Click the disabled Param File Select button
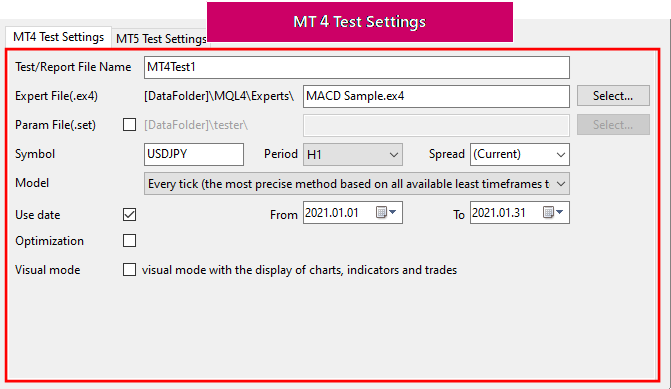Screen dimensions: 671x389 pyautogui.click(x=613, y=125)
